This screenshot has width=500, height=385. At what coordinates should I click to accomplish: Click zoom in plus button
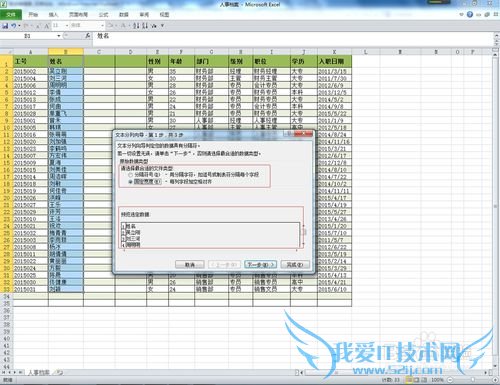[x=495, y=380]
